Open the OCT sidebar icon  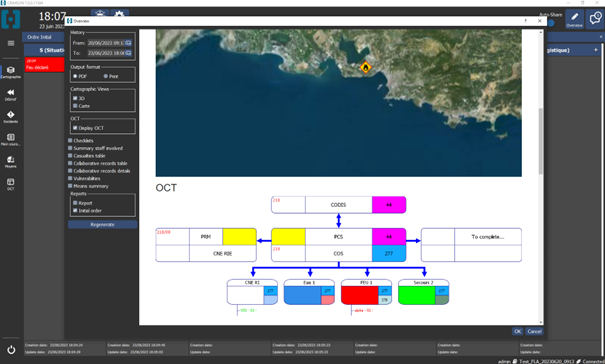10,184
